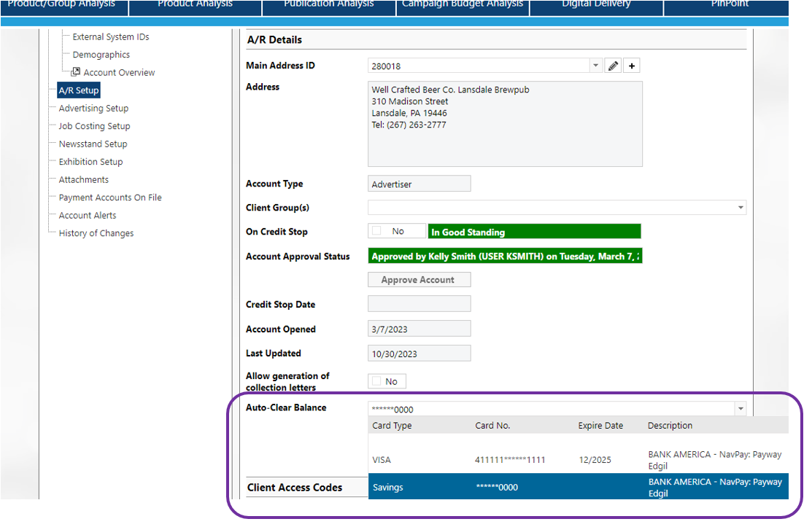This screenshot has height=527, width=812.
Task: Open History of Changes tree item
Action: (96, 233)
